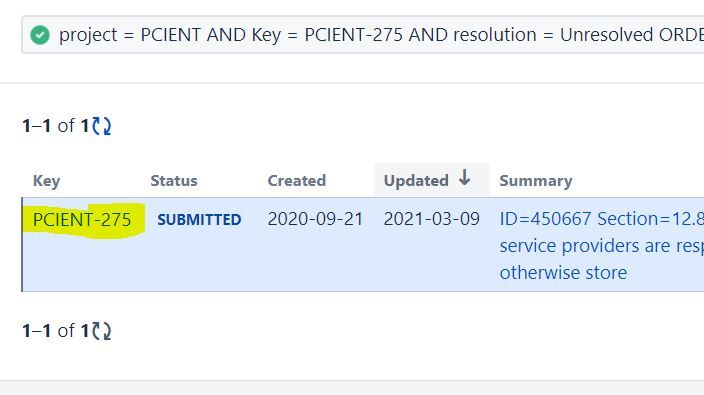The height and width of the screenshot is (395, 704).
Task: Click the 'otherwise store' summary text
Action: [x=563, y=272]
